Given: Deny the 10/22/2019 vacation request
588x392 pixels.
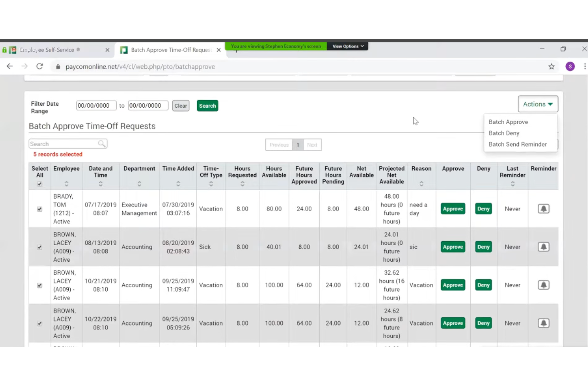Looking at the screenshot, I should coord(484,323).
